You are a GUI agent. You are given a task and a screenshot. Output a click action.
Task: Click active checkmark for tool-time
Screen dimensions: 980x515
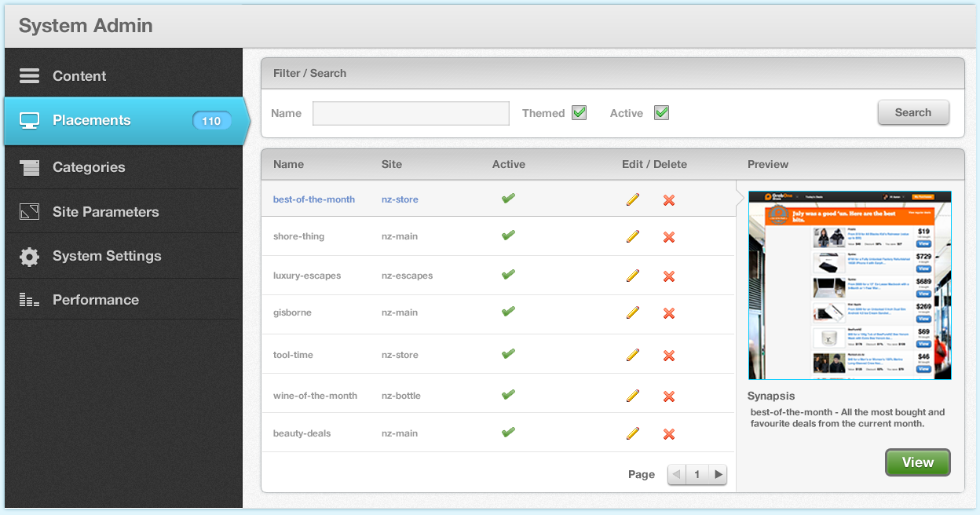[x=508, y=354]
